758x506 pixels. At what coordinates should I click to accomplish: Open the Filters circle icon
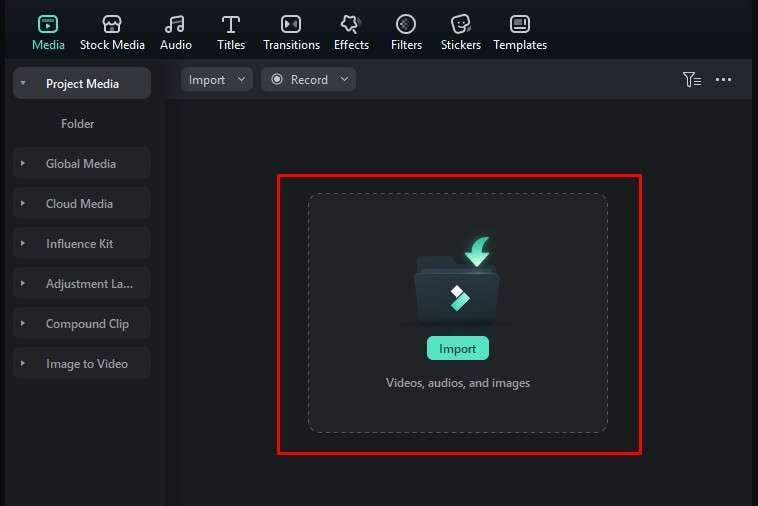[x=406, y=24]
